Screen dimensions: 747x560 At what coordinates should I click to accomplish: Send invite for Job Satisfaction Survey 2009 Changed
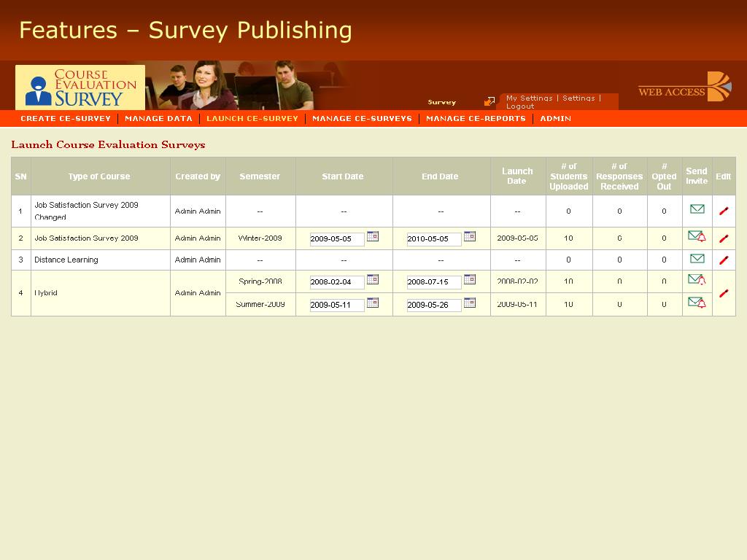point(697,209)
